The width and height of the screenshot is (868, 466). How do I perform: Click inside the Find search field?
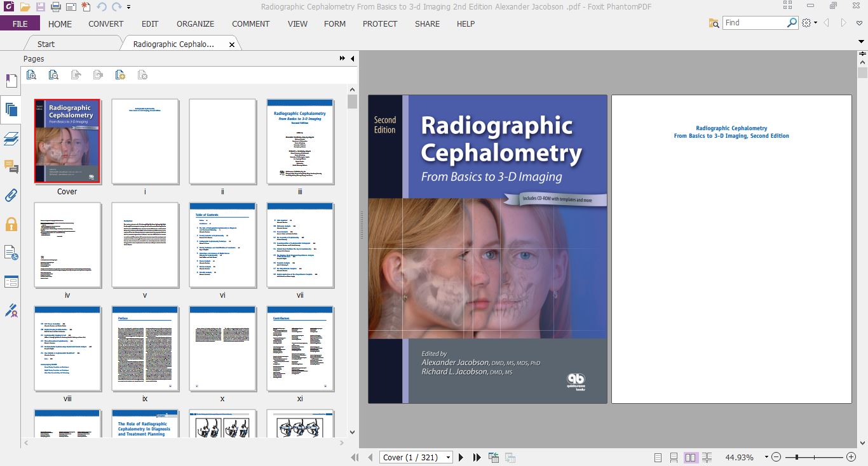click(x=755, y=23)
